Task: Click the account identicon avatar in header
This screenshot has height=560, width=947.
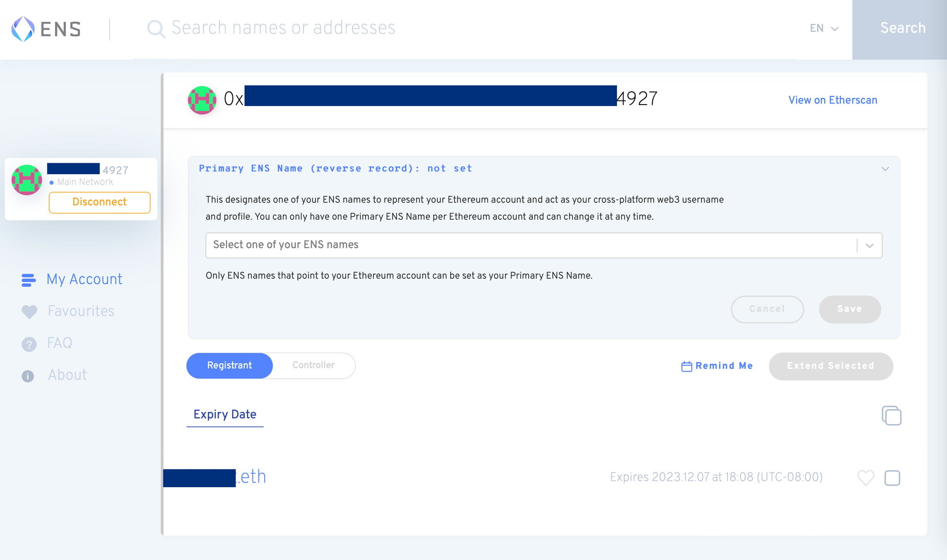Action: [202, 100]
